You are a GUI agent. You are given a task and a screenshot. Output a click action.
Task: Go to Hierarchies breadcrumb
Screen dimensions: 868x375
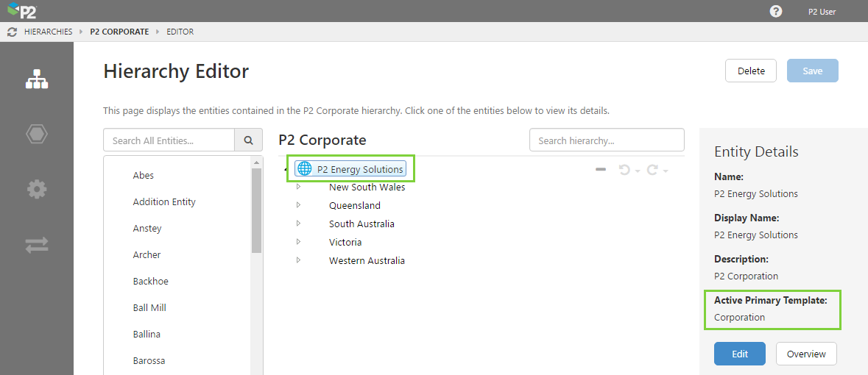click(x=48, y=32)
